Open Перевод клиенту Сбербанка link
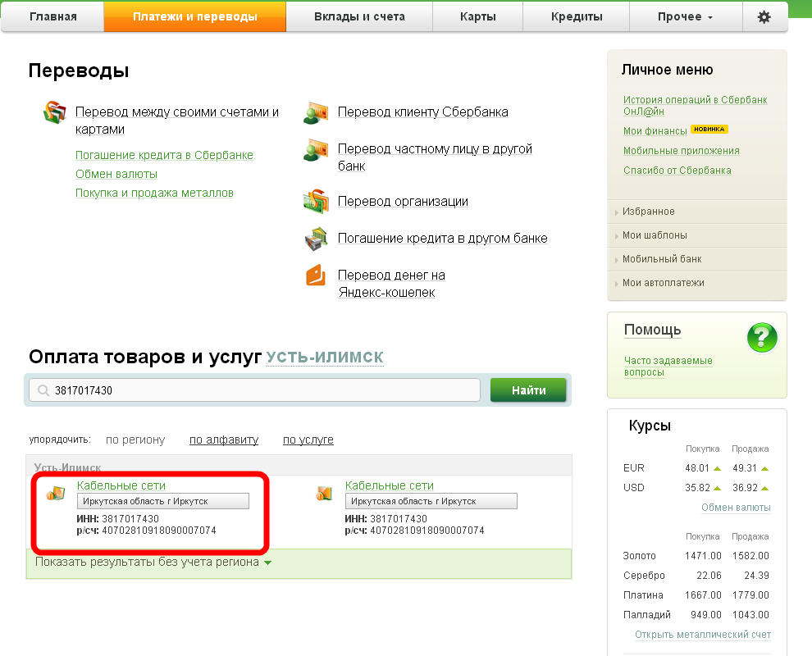This screenshot has height=656, width=812. pos(423,112)
